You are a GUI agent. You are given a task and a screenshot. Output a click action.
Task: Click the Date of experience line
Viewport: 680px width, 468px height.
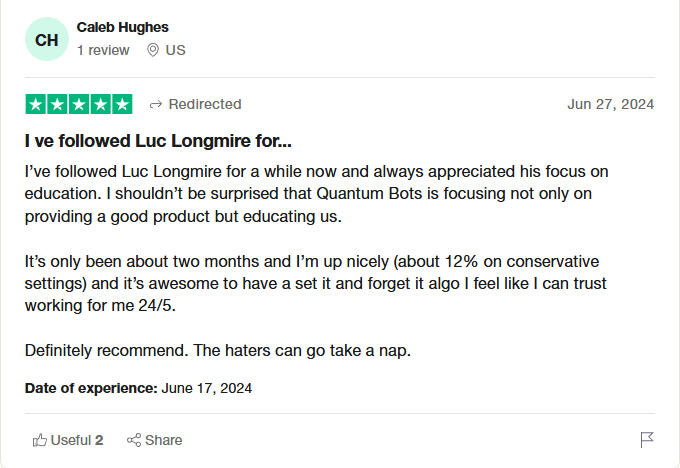click(138, 387)
